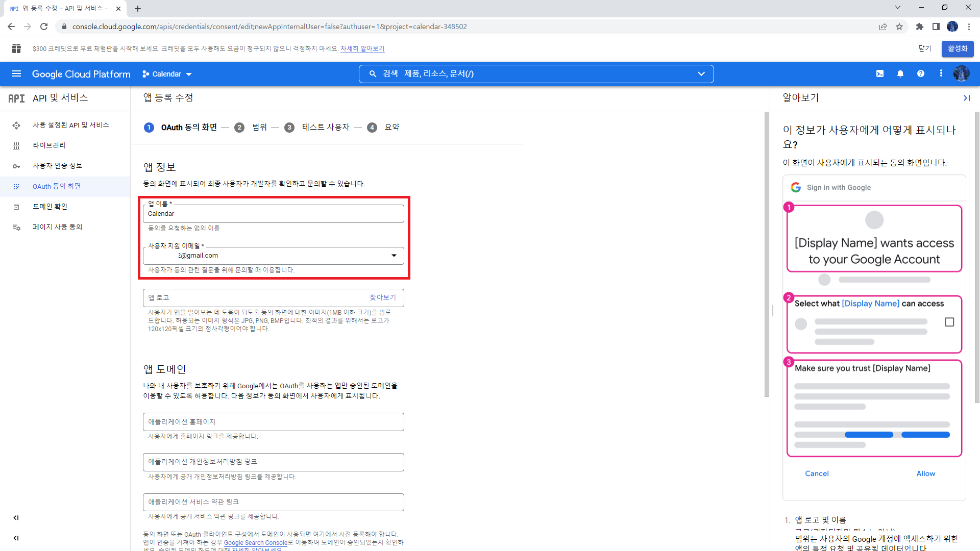Image resolution: width=980 pixels, height=551 pixels.
Task: Open the notifications bell
Action: pyautogui.click(x=900, y=74)
